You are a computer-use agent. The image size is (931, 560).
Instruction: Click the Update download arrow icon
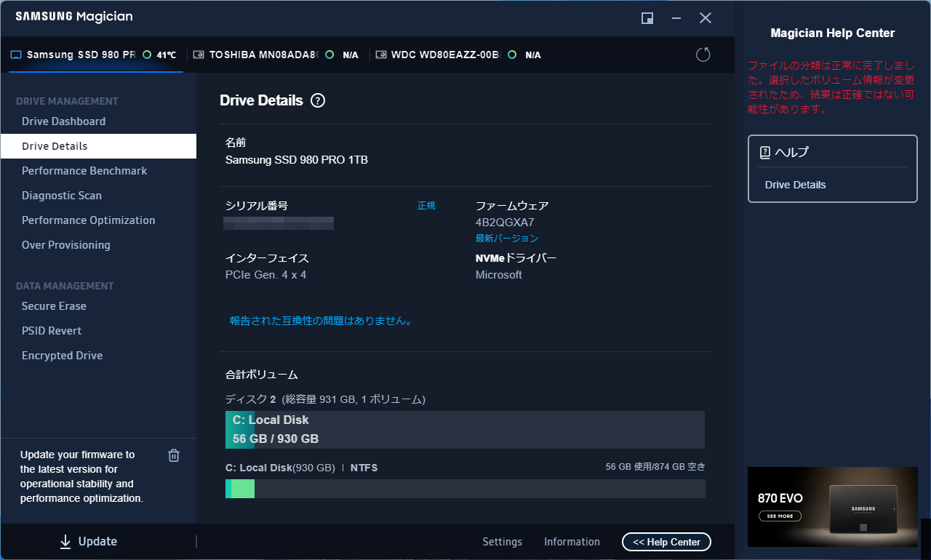65,541
